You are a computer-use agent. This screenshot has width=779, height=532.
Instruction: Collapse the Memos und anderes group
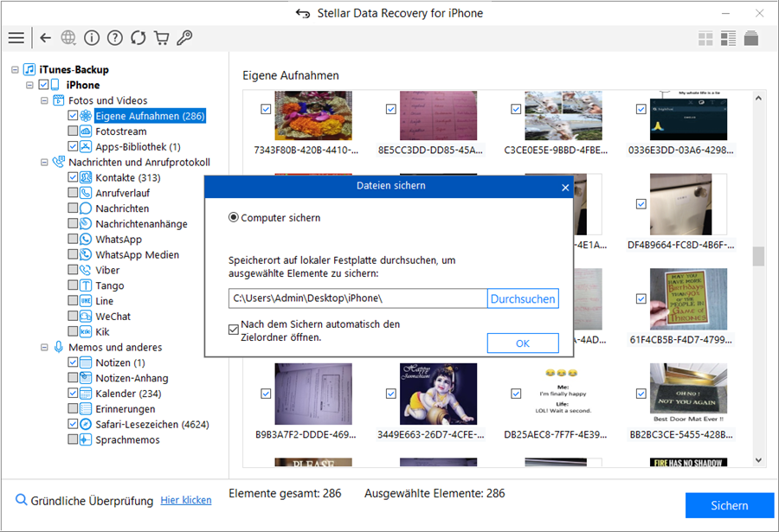[44, 347]
